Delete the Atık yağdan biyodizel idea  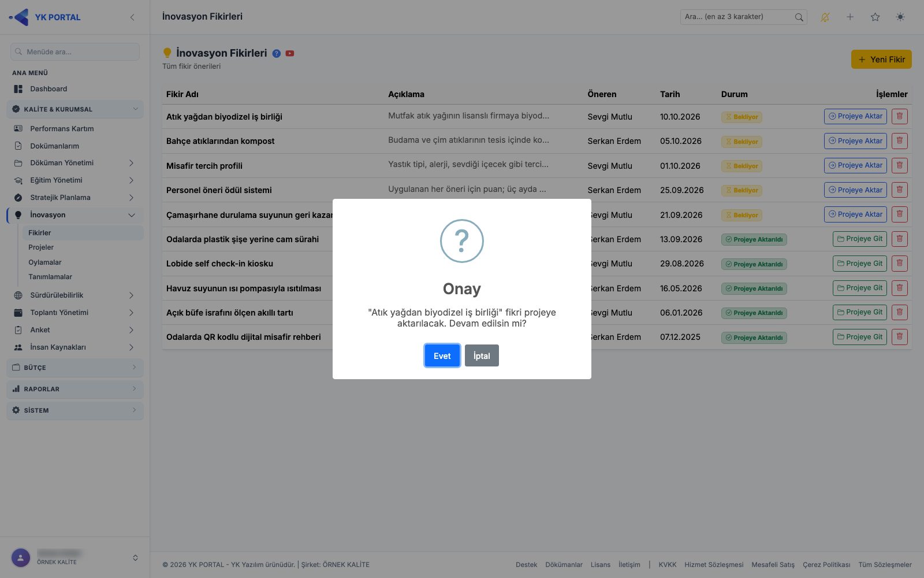[x=900, y=116]
